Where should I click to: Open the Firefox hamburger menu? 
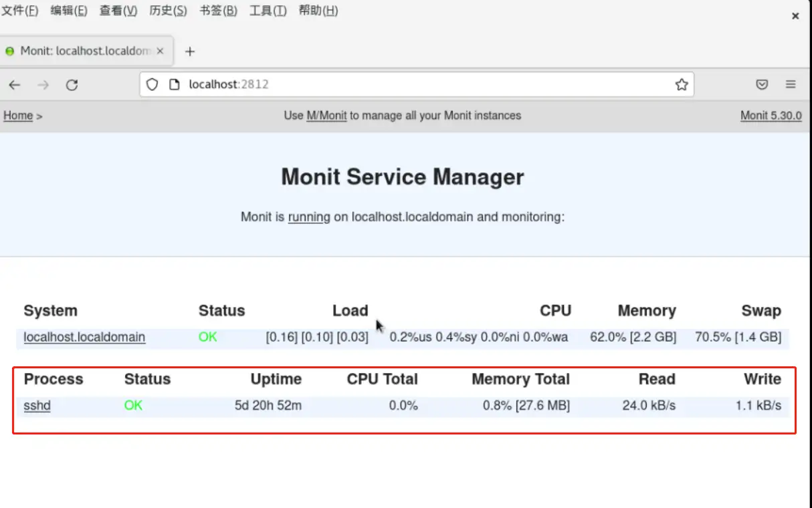coord(791,85)
